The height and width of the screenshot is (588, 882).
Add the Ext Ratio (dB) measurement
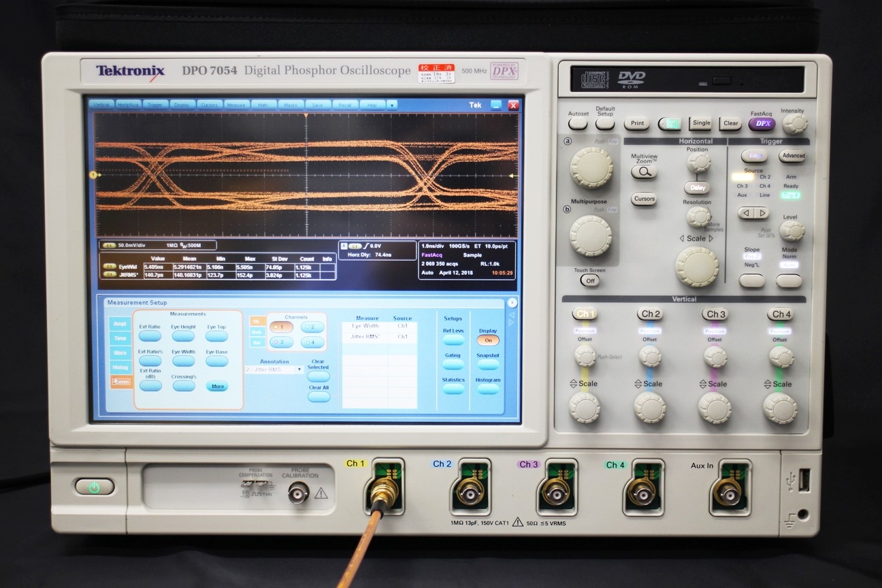click(x=150, y=385)
